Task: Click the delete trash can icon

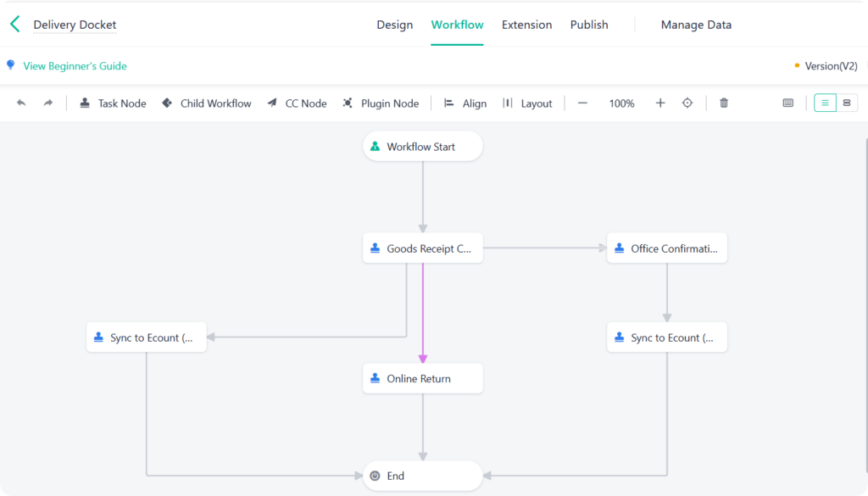Action: pyautogui.click(x=724, y=103)
